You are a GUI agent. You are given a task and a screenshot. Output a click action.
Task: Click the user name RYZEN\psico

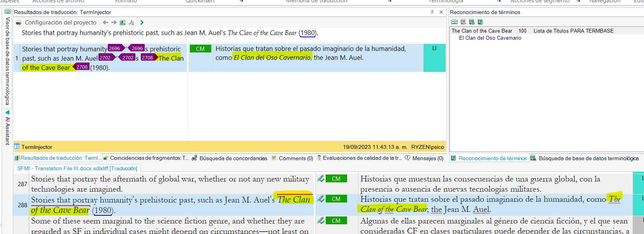click(x=427, y=147)
